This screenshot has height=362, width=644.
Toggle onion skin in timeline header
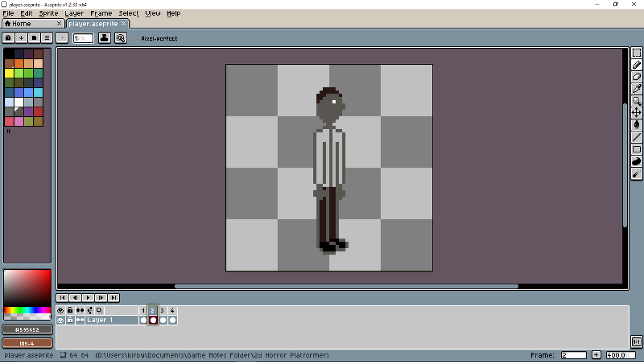pyautogui.click(x=99, y=311)
